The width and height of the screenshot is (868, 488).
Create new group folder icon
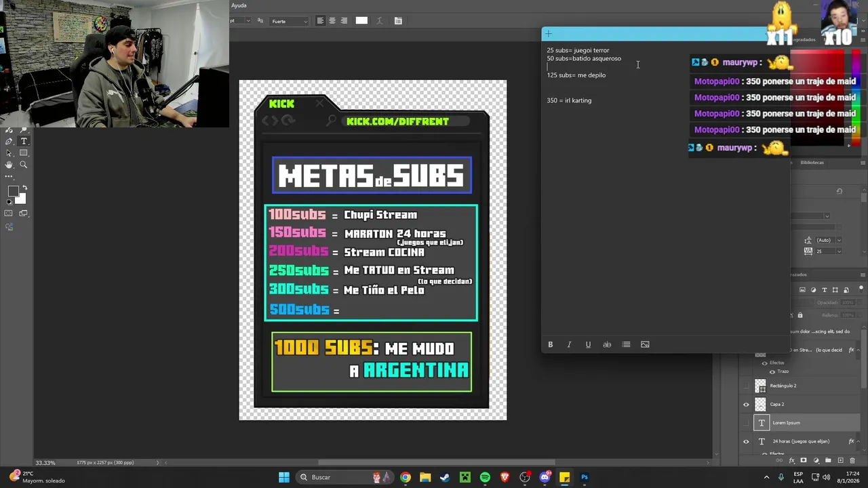(x=828, y=460)
